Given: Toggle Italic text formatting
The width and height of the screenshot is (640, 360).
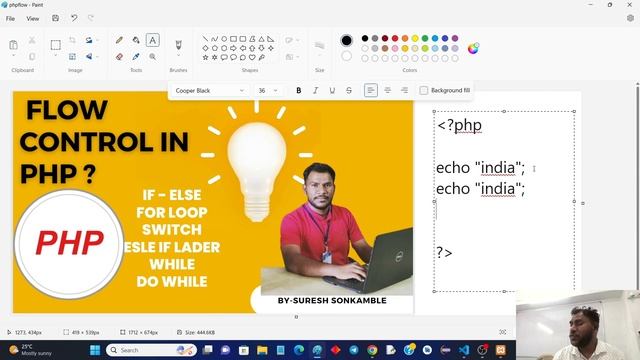Looking at the screenshot, I should [316, 91].
